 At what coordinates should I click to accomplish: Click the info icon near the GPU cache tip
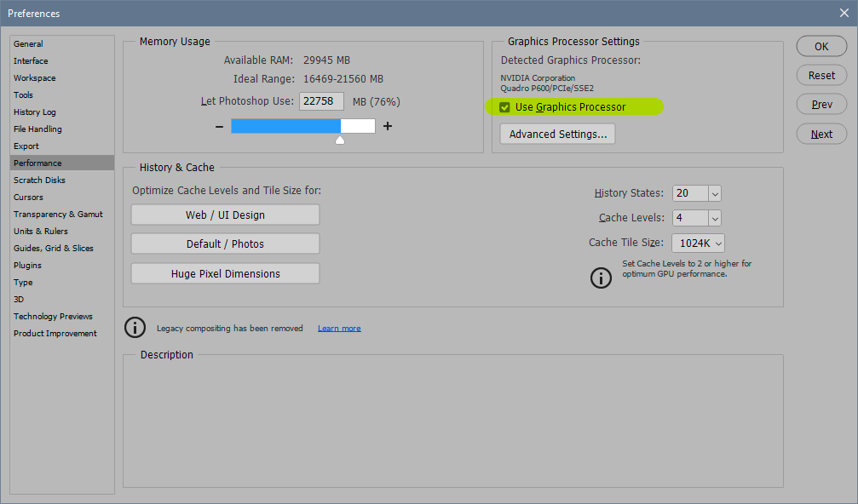(601, 278)
